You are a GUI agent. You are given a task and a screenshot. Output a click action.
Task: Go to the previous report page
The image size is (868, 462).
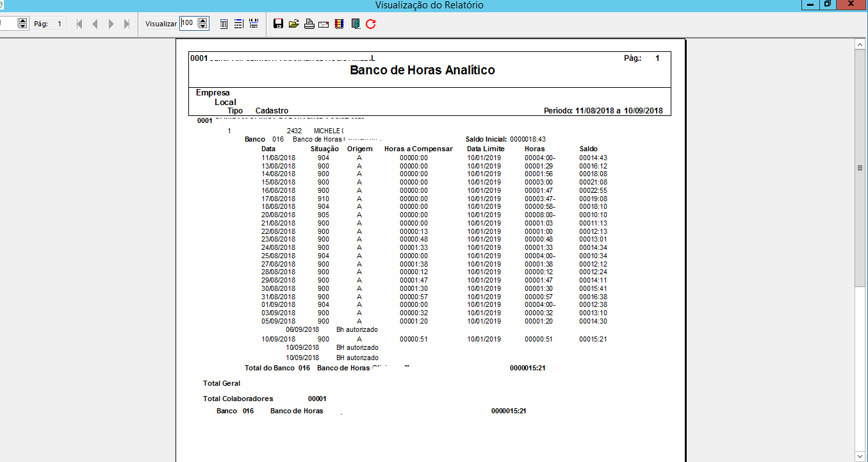pos(95,24)
